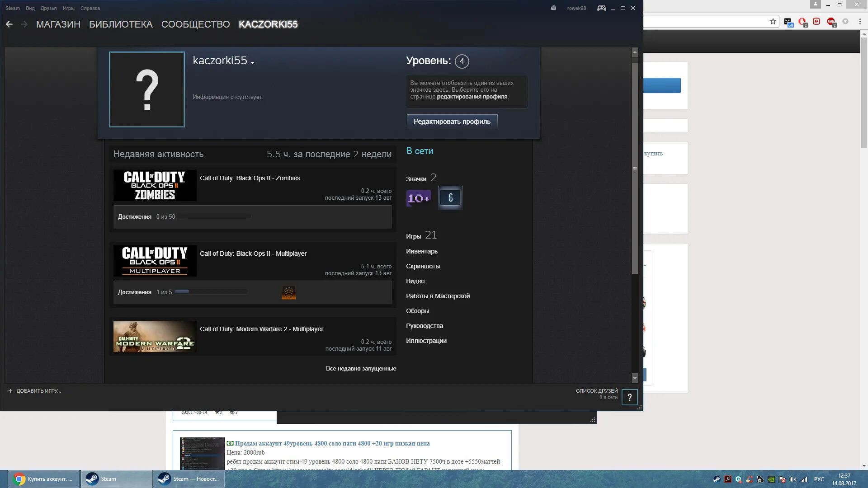The image size is (868, 488).
Task: Open the Игры menu
Action: pyautogui.click(x=69, y=8)
